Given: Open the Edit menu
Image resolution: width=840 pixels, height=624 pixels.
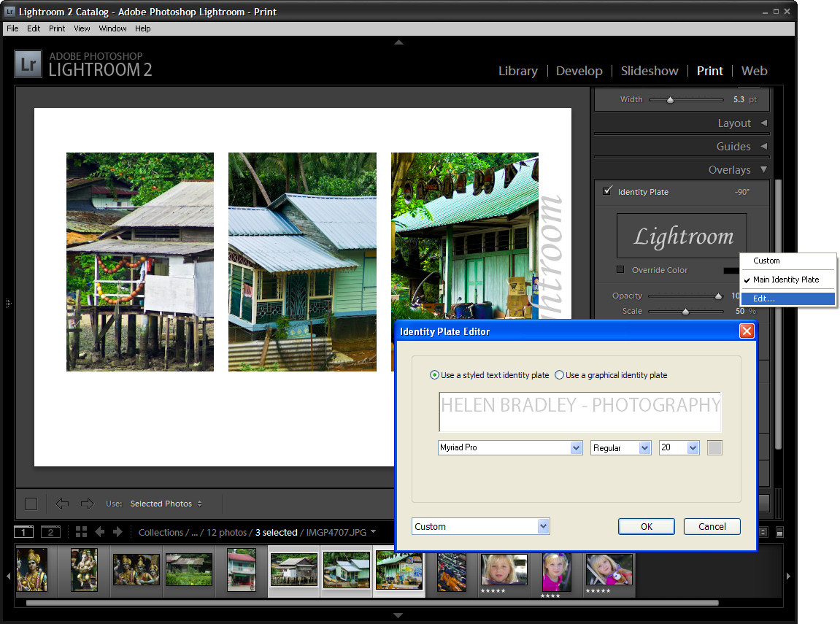Looking at the screenshot, I should click(x=34, y=28).
